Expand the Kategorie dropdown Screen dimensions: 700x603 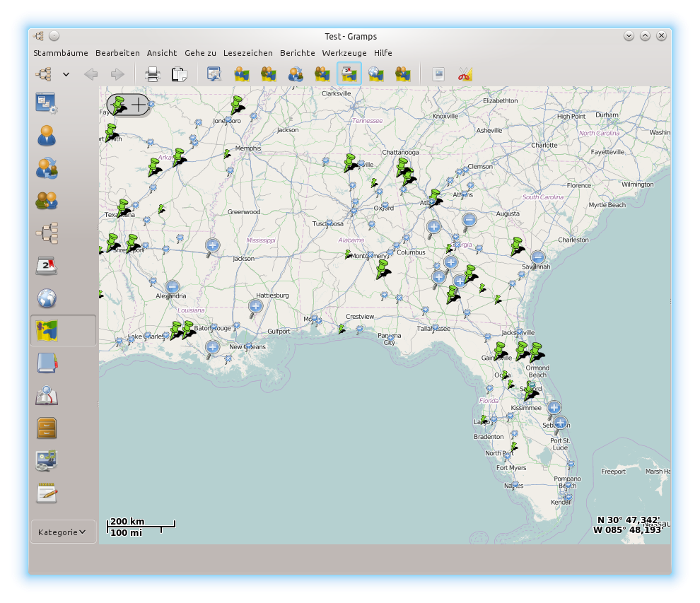click(62, 532)
